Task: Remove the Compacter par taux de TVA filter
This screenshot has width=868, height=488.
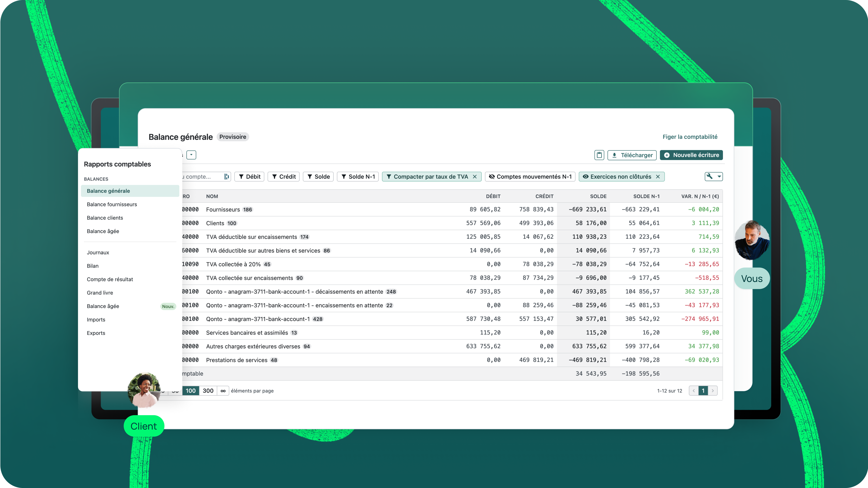Action: [475, 177]
